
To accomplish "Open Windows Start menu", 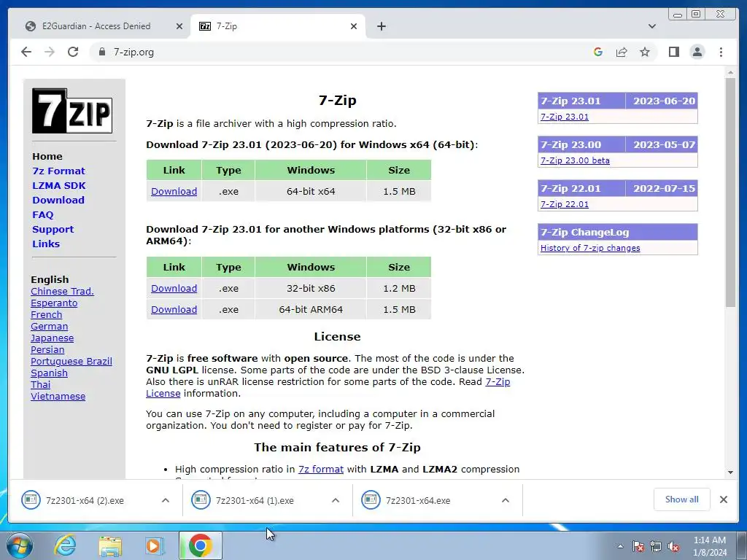I will 20,545.
